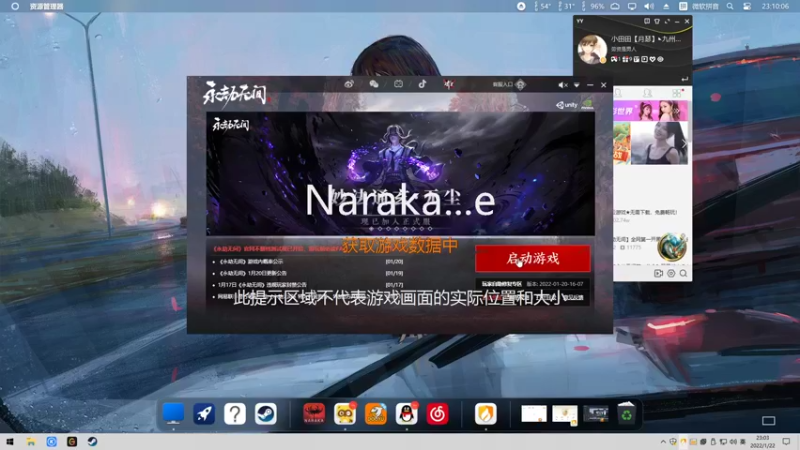The width and height of the screenshot is (800, 450).
Task: Click the Unity logo in the launcher
Action: point(566,105)
